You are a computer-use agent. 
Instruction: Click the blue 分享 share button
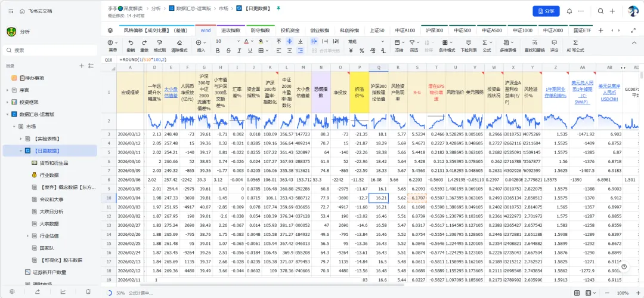click(x=546, y=11)
